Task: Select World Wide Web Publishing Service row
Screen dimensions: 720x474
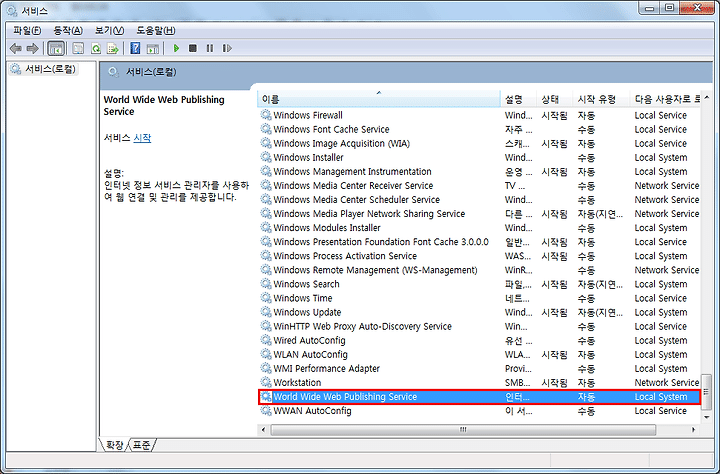Action: click(479, 397)
